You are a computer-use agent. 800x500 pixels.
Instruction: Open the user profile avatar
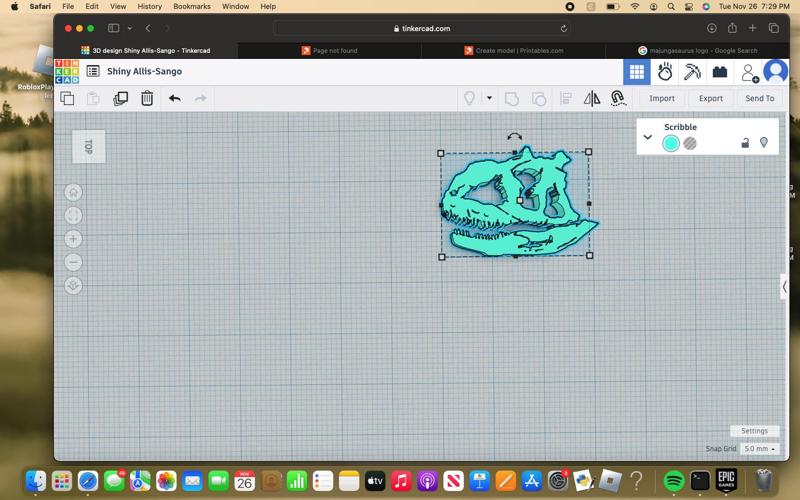[776, 72]
